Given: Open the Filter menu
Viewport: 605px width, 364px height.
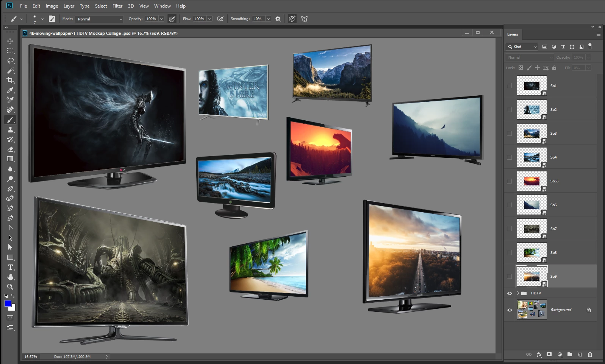Looking at the screenshot, I should pyautogui.click(x=117, y=6).
